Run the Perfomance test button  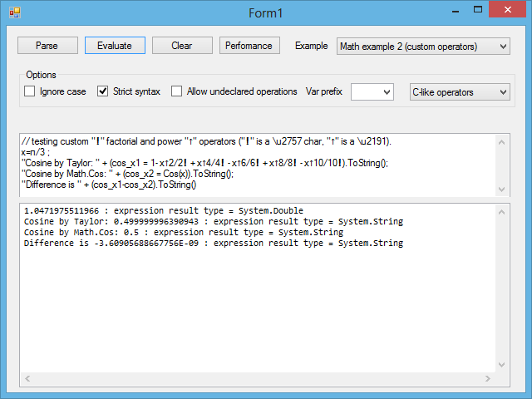coord(250,46)
